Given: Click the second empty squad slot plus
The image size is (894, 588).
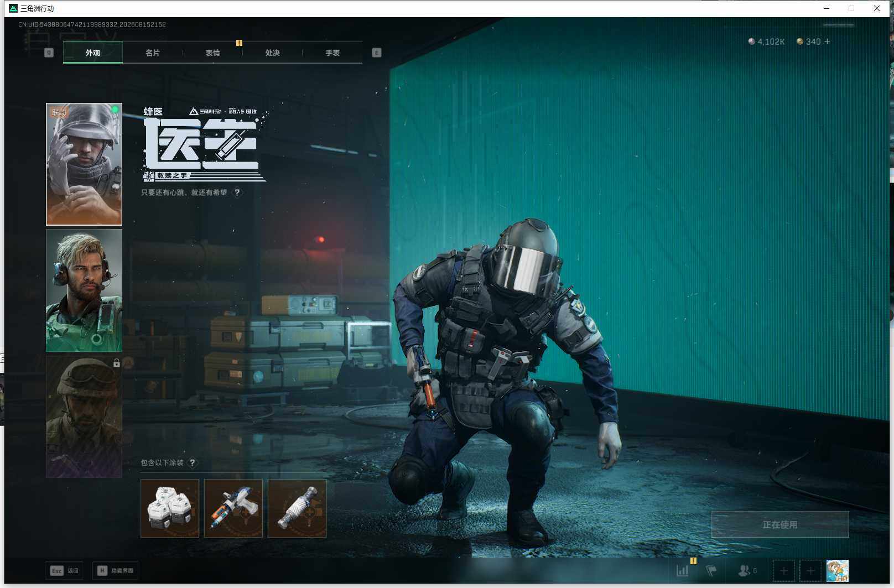Looking at the screenshot, I should (x=810, y=571).
